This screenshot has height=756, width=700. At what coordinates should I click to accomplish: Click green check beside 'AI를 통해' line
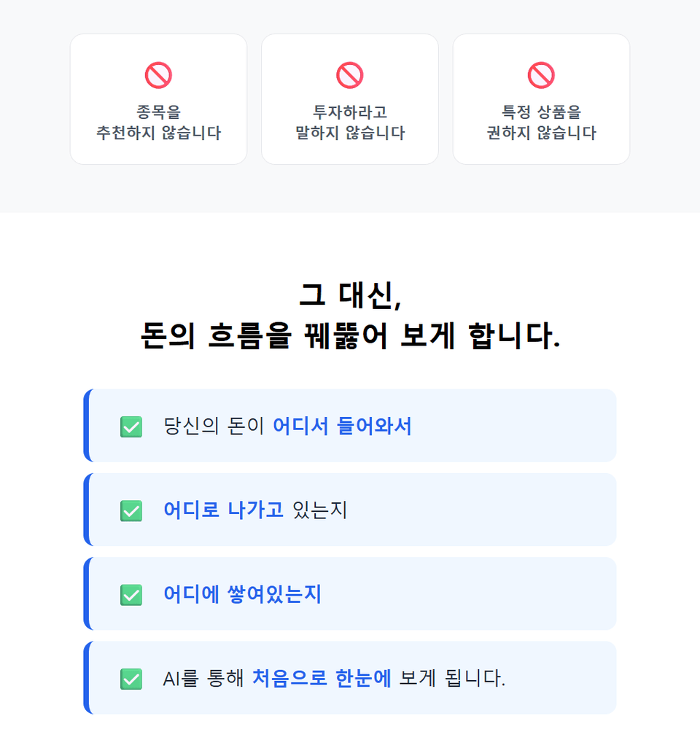pyautogui.click(x=131, y=679)
